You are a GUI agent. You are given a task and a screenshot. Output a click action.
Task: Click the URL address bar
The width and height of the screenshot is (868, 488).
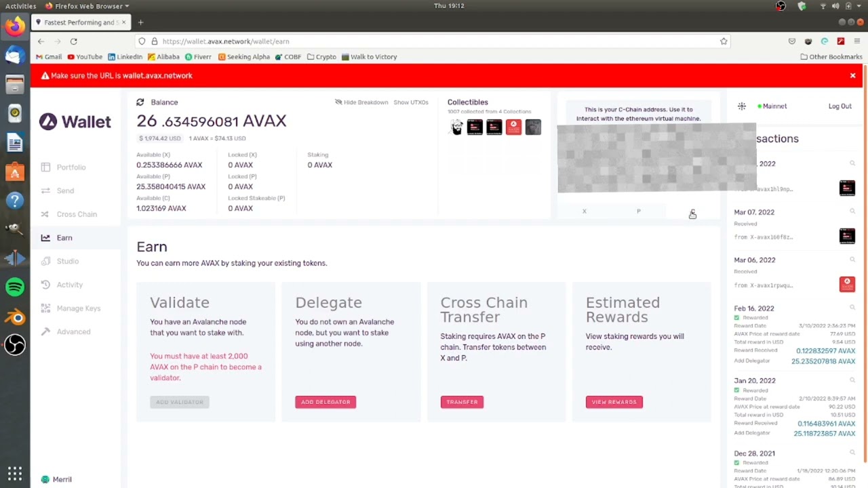tap(434, 41)
